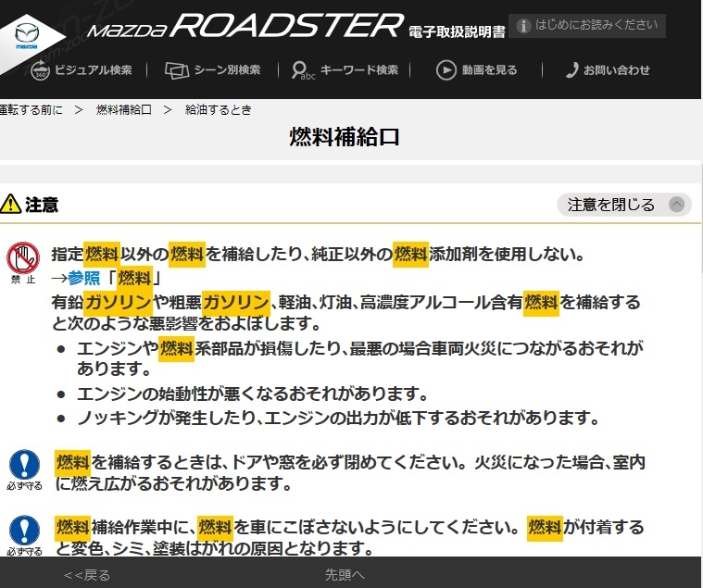Click the MAZDA ROADSTER title logo

pyautogui.click(x=245, y=26)
